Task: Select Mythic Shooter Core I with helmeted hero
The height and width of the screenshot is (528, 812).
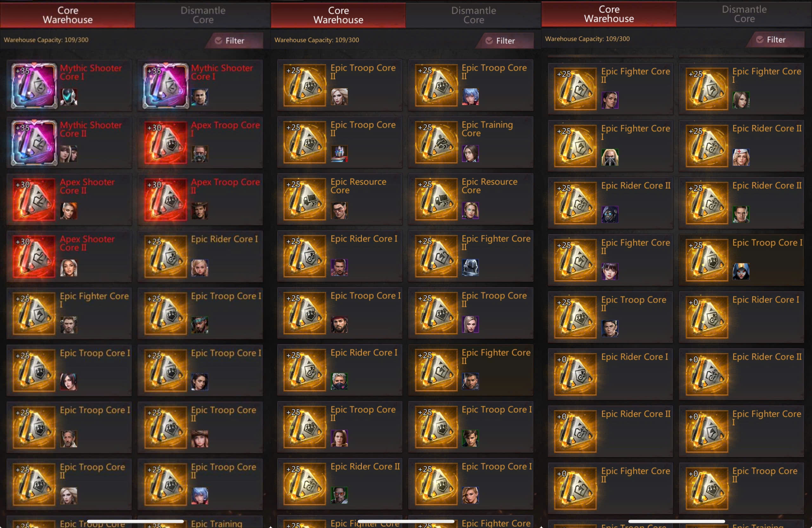Action: (x=69, y=85)
